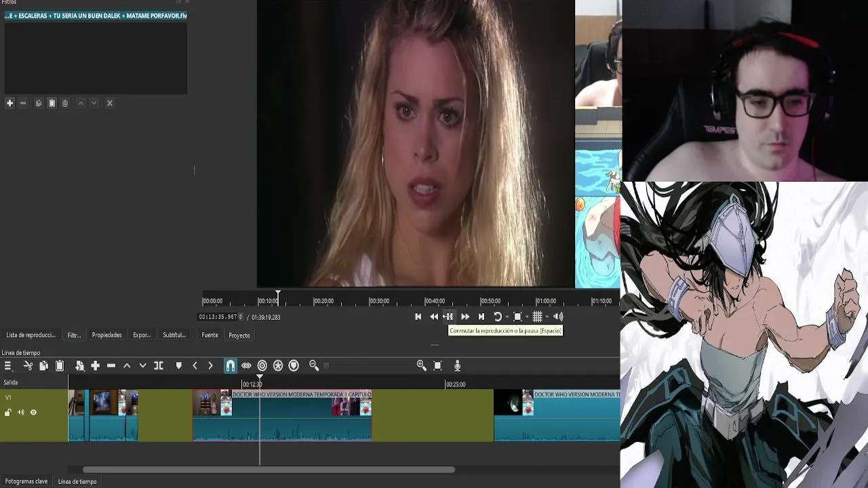The height and width of the screenshot is (488, 868).
Task: Open the loop options dropdown arrow
Action: tap(506, 317)
